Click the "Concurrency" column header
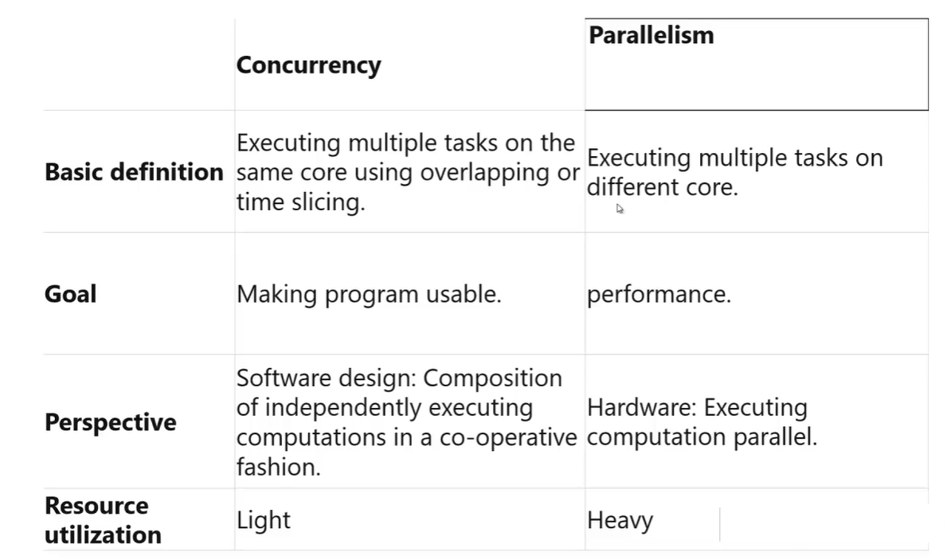The width and height of the screenshot is (947, 560). coord(308,65)
